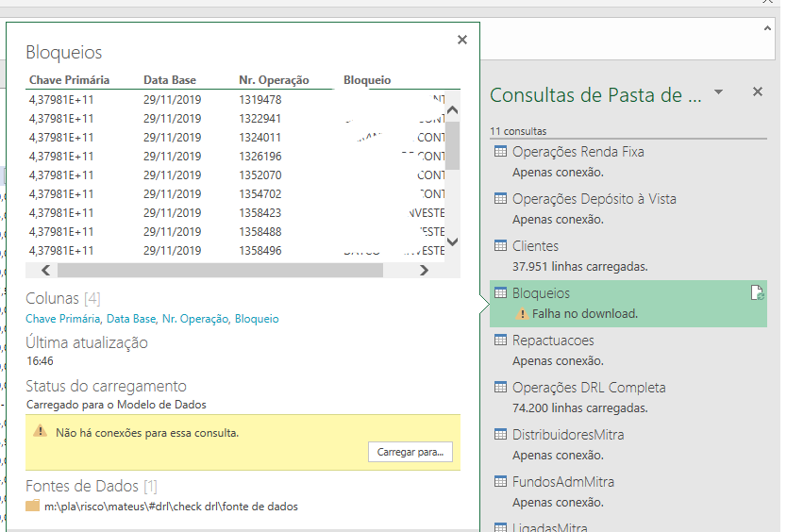Select the Bloqueios query in the list
This screenshot has height=532, width=787.
click(x=628, y=303)
